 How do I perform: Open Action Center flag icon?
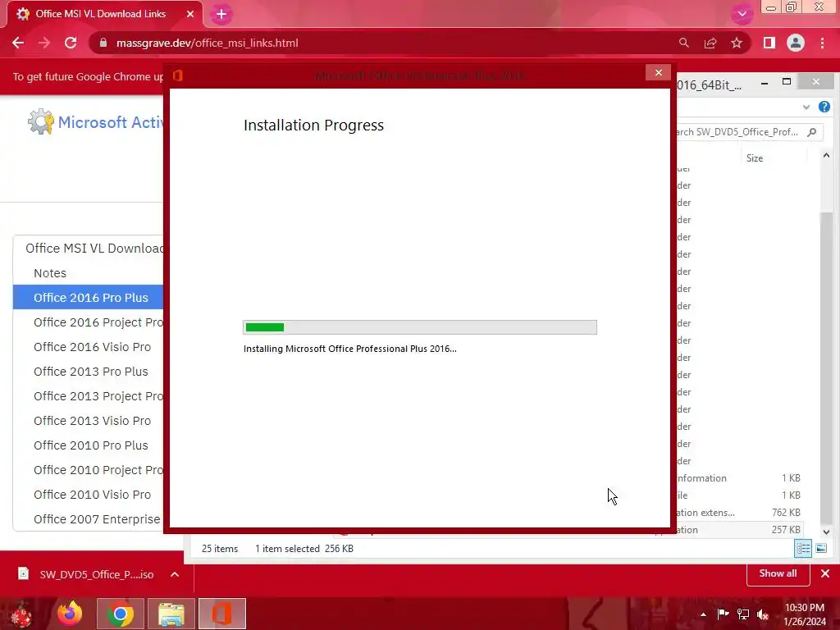click(723, 614)
